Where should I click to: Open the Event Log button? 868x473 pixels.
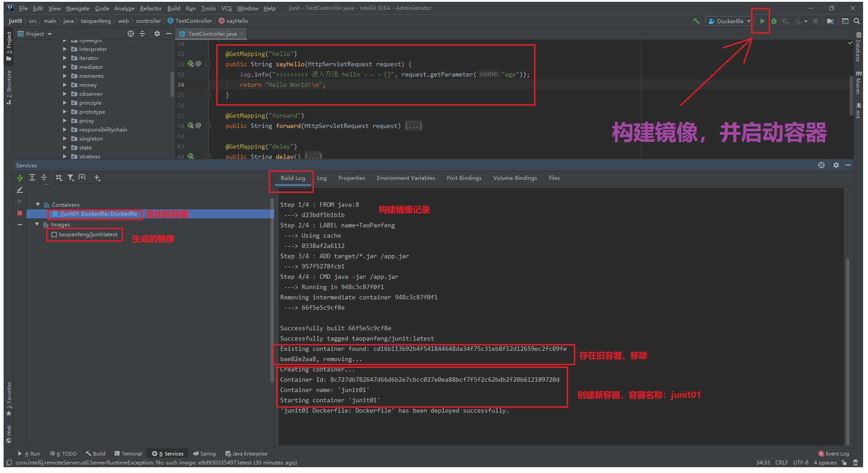(x=834, y=454)
